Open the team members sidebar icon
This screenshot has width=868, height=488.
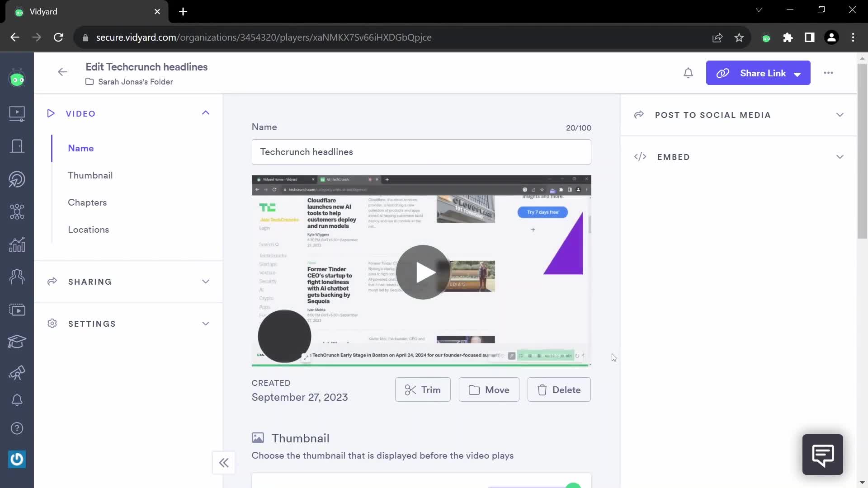point(17,277)
